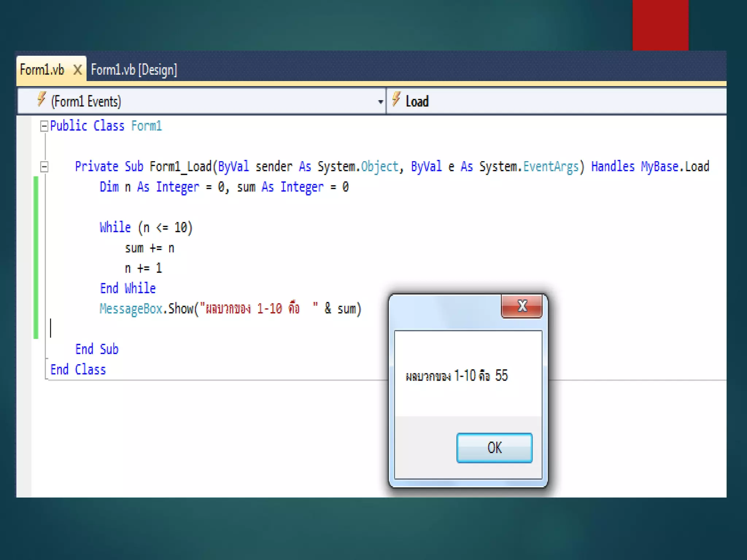Click the End Sub keyword line
747x560 pixels.
[x=97, y=349]
